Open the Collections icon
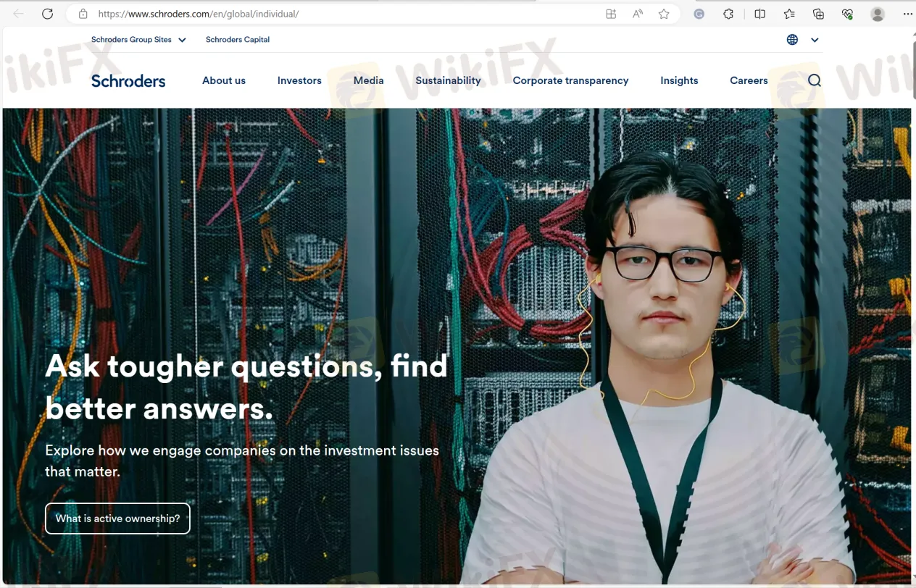Image resolution: width=916 pixels, height=588 pixels. (x=818, y=14)
